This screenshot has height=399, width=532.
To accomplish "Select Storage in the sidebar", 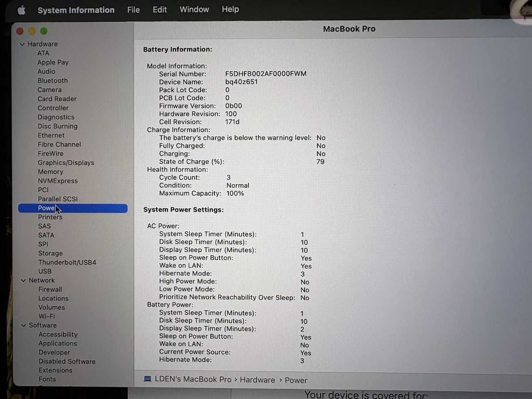I will tap(50, 254).
